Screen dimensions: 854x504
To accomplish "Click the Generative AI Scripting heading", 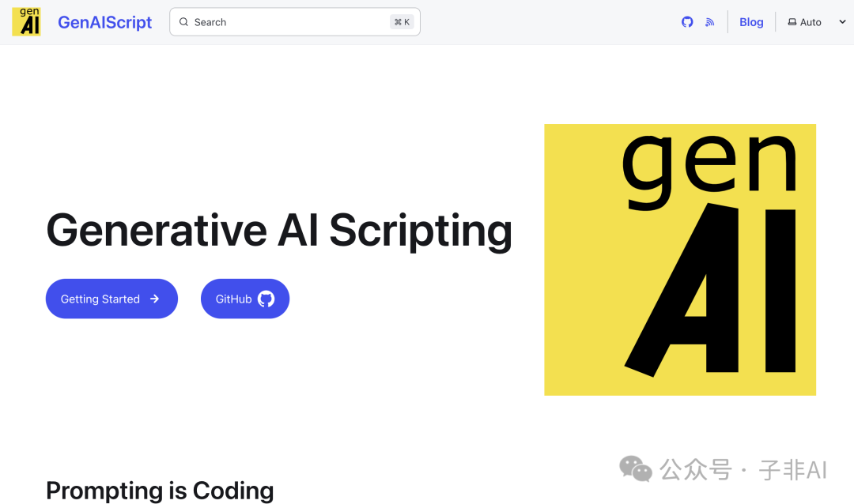I will pyautogui.click(x=279, y=231).
